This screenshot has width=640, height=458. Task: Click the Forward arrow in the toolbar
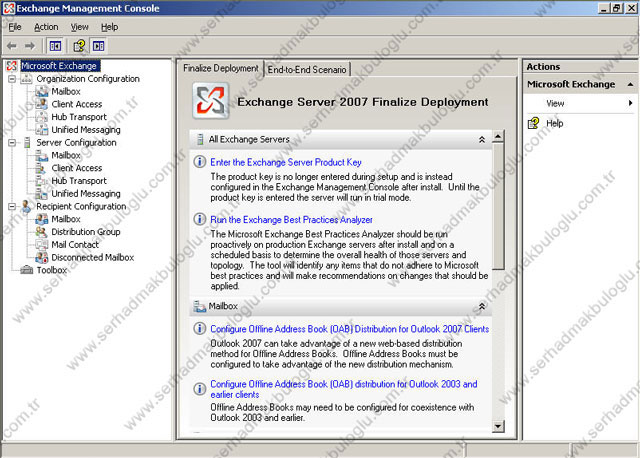coord(30,45)
